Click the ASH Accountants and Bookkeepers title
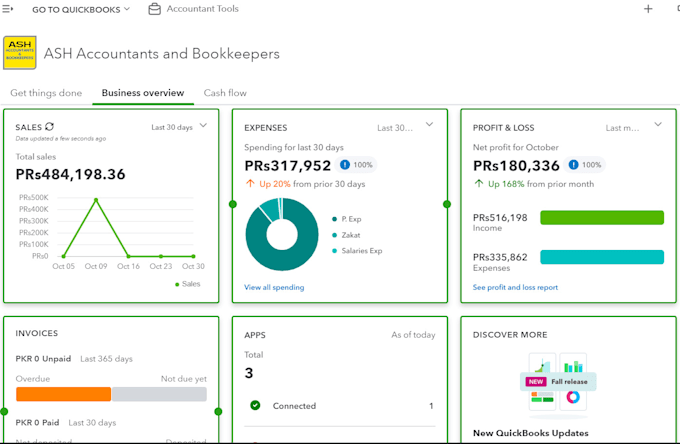The width and height of the screenshot is (680, 444). 161,53
